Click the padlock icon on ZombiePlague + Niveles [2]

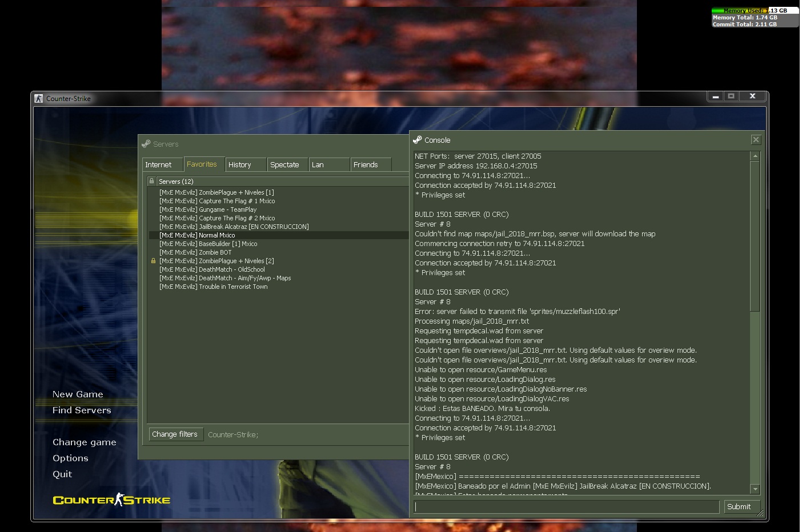pos(153,261)
